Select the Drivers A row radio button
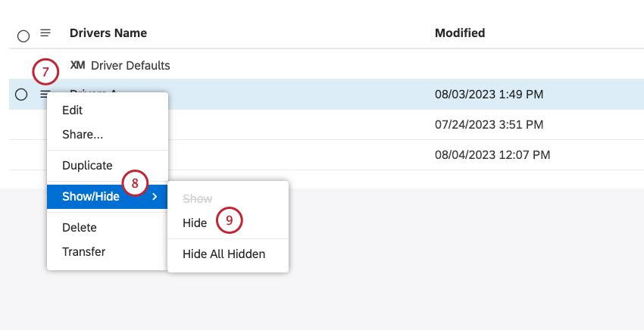Image resolution: width=644 pixels, height=330 pixels. point(21,95)
